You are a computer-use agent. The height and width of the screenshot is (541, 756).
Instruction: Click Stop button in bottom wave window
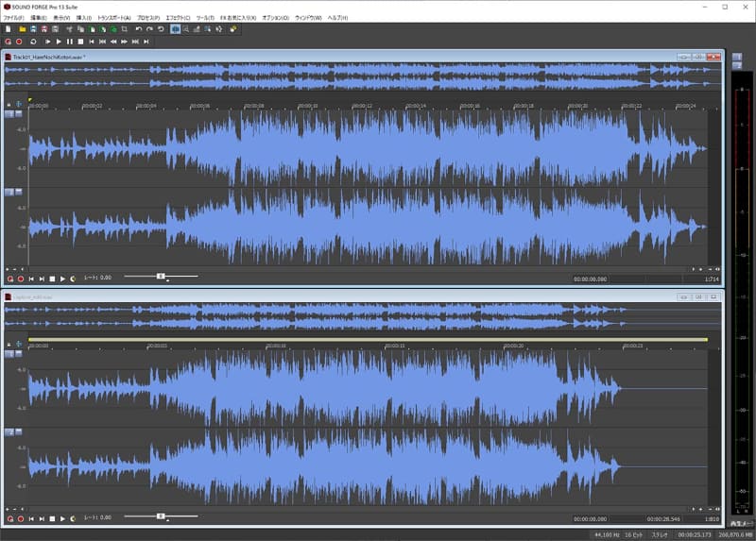tap(52, 519)
